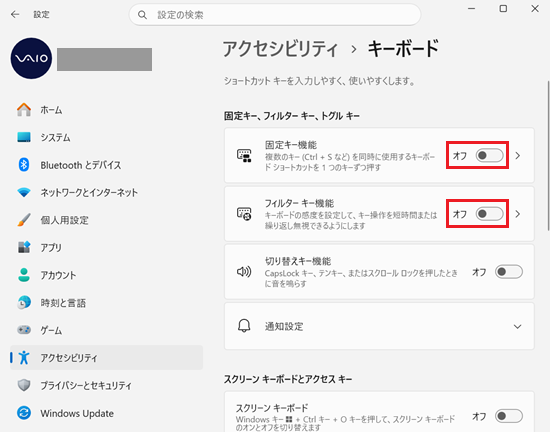Image resolution: width=550 pixels, height=432 pixels.
Task: Click the Accounts person icon
Action: pos(24,275)
